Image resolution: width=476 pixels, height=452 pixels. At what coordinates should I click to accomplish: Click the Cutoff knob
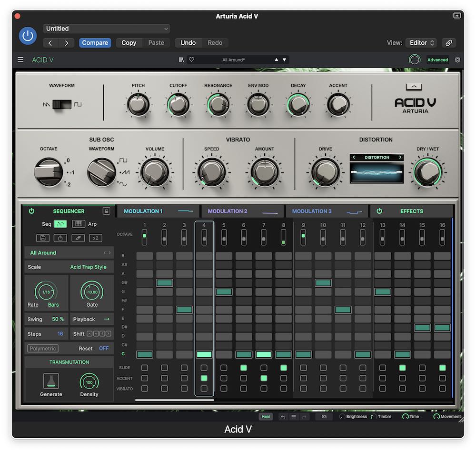(178, 104)
